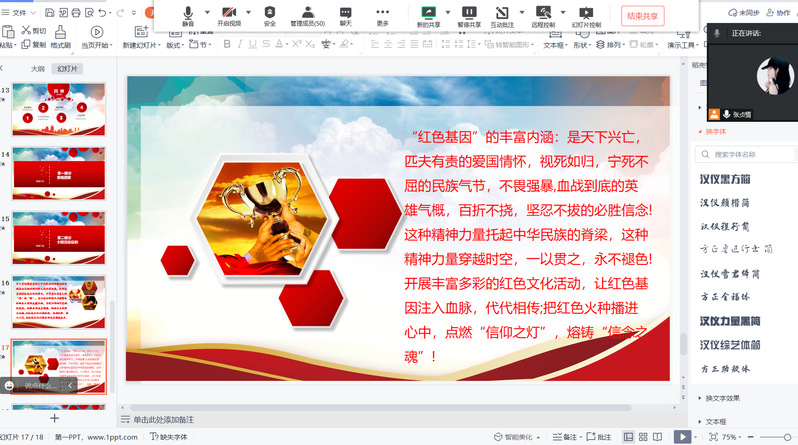Select slide 13 thumbnail

59,109
